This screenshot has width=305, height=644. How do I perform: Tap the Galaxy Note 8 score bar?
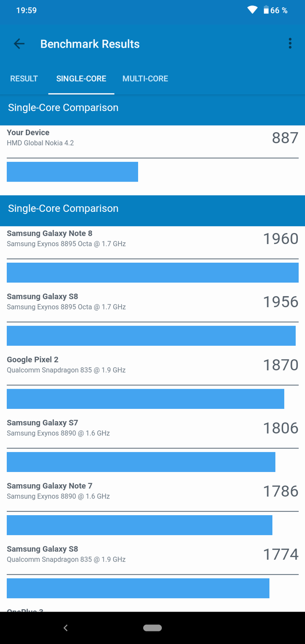(152, 272)
